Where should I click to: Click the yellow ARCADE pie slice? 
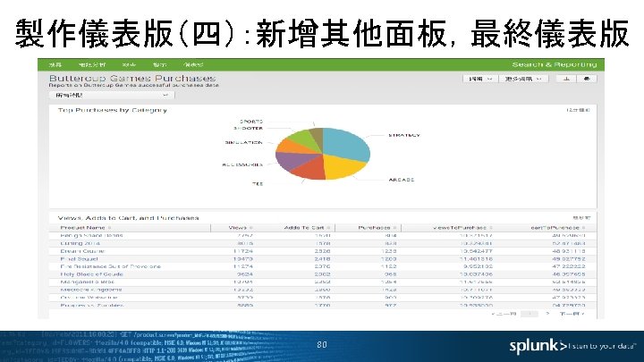tap(342, 167)
